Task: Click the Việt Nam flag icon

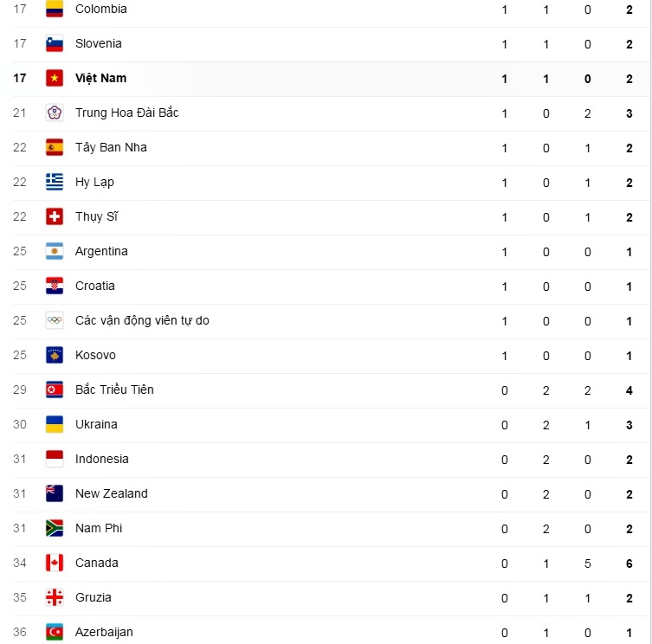Action: [55, 79]
